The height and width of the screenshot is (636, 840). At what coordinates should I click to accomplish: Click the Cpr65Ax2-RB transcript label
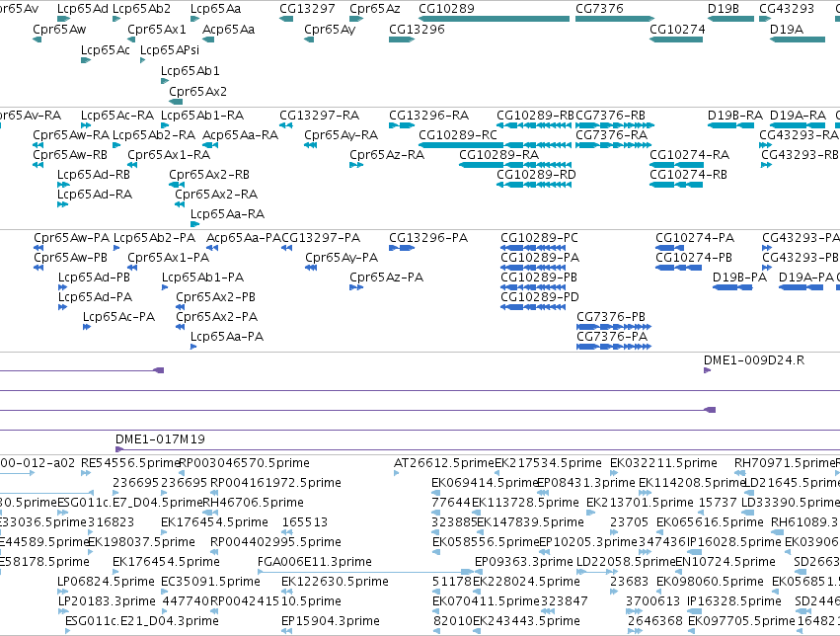click(209, 175)
